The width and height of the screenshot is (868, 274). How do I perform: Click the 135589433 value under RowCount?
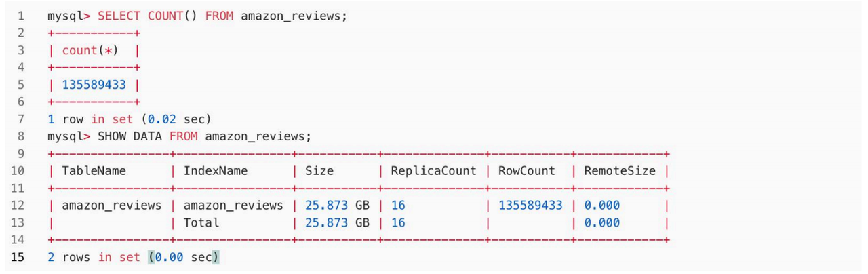530,206
